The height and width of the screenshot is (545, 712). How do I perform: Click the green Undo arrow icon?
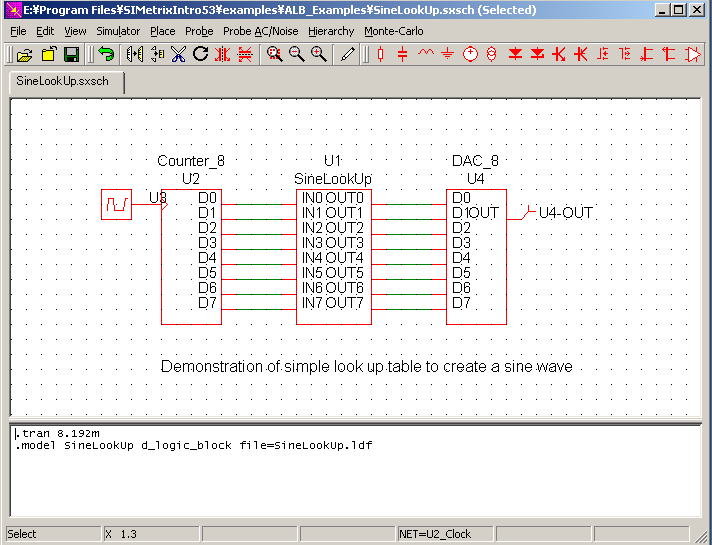(x=106, y=54)
